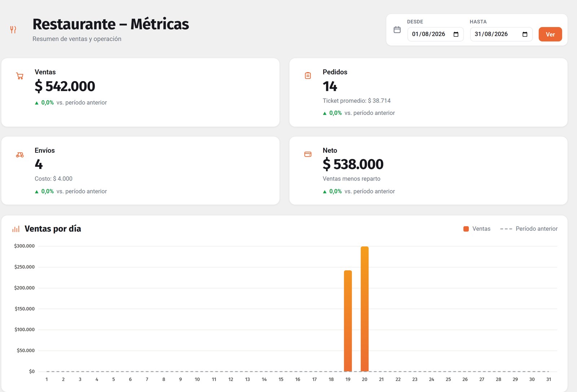Click the Pedidos count 14

330,86
